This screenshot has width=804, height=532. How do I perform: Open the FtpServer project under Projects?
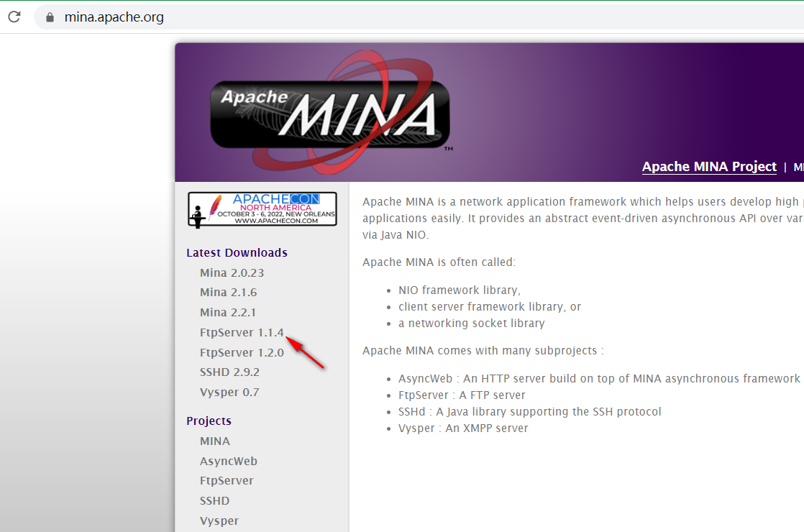(x=226, y=481)
